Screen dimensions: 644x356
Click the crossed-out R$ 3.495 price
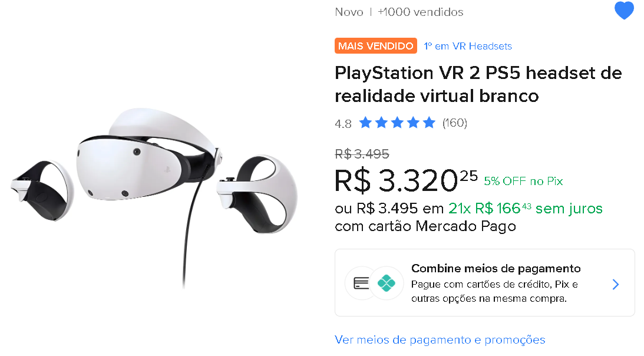tap(362, 154)
